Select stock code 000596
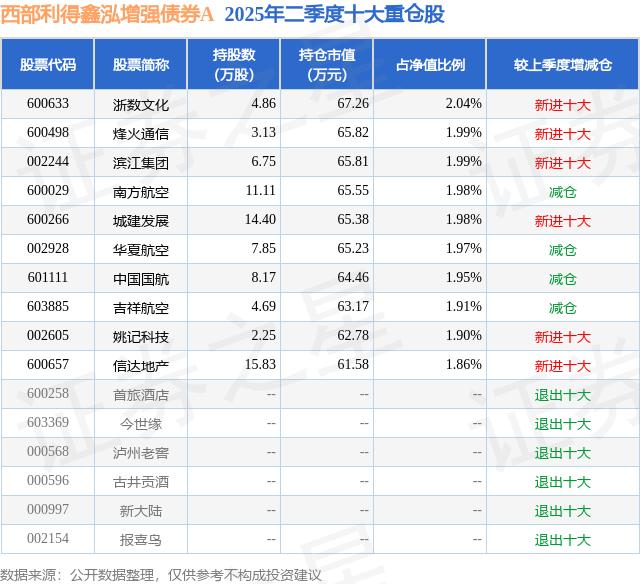This screenshot has width=640, height=584. pyautogui.click(x=48, y=480)
